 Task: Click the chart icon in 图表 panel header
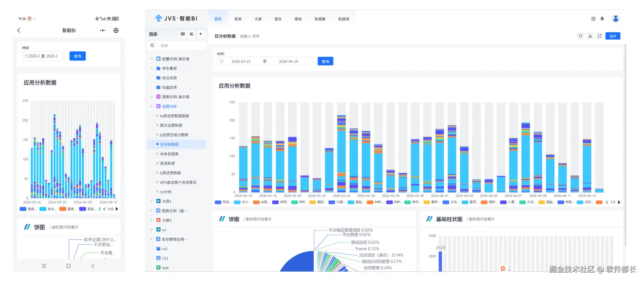click(192, 34)
